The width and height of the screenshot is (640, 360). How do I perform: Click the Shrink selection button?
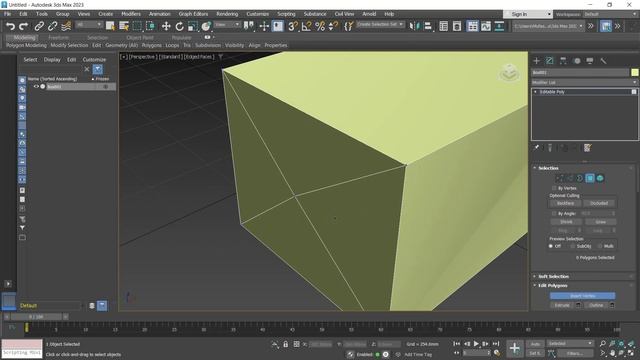pos(566,222)
